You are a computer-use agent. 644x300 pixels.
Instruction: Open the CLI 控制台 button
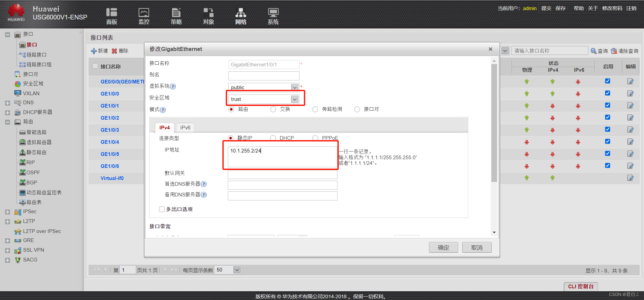581,287
